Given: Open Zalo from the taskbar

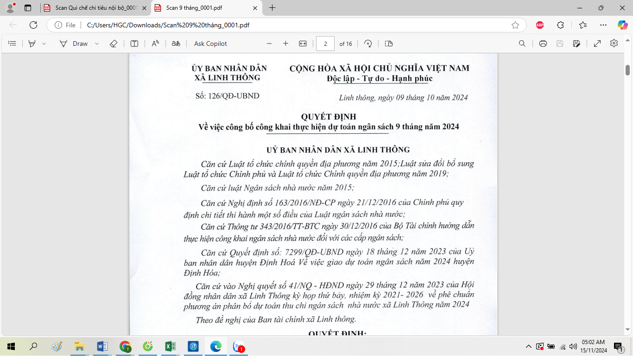Looking at the screenshot, I should (239, 346).
